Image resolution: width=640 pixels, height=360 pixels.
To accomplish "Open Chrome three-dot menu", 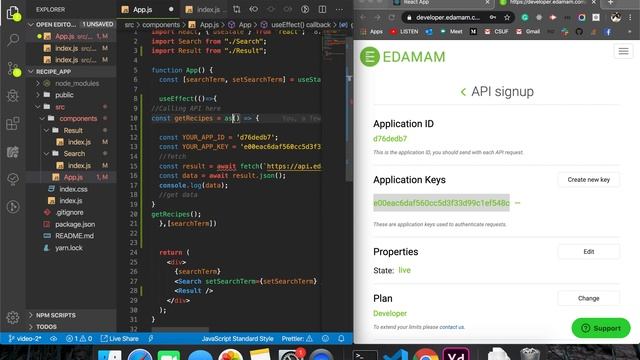I will point(631,18).
